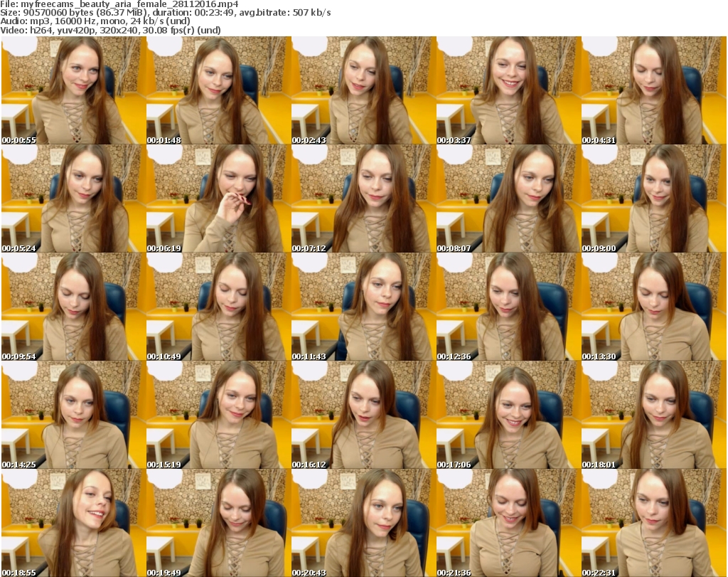728x577 pixels.
Task: Select the thumbnail frame at 00:18:55
Action: pyautogui.click(x=73, y=523)
